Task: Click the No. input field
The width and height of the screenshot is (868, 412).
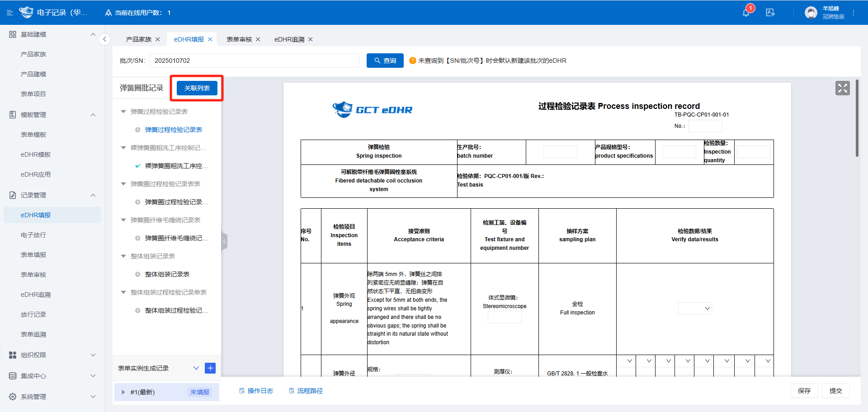Action: pos(705,126)
